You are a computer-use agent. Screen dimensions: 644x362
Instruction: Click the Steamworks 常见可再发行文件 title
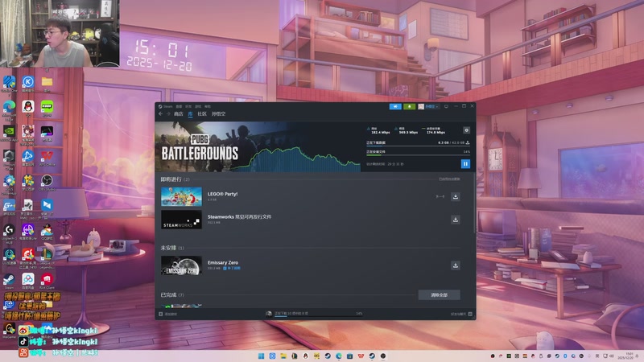tap(239, 216)
